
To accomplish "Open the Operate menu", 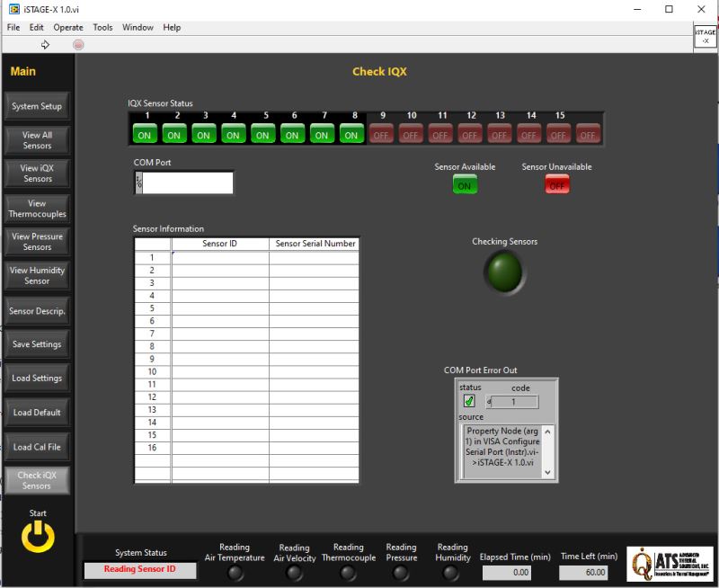I will [x=68, y=28].
